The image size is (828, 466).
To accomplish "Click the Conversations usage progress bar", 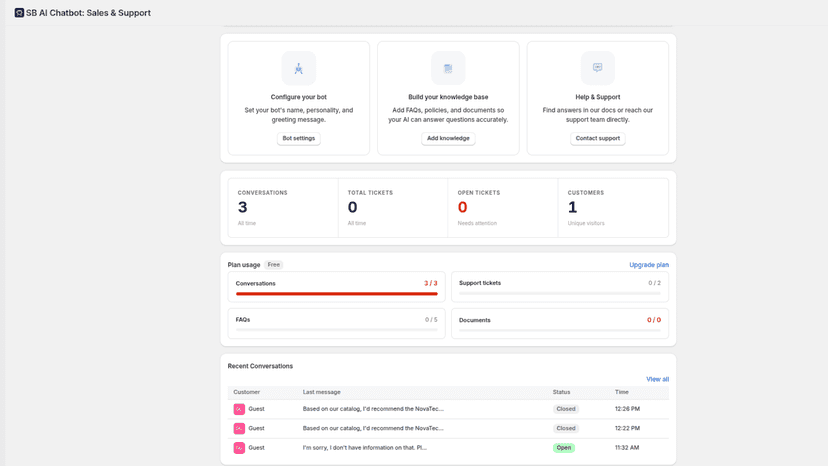I will (337, 294).
